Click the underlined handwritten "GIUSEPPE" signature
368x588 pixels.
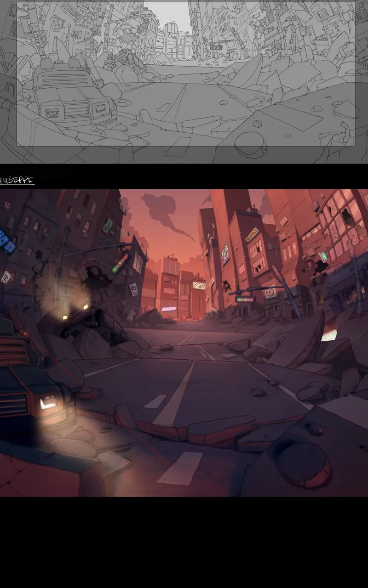[x=17, y=181]
